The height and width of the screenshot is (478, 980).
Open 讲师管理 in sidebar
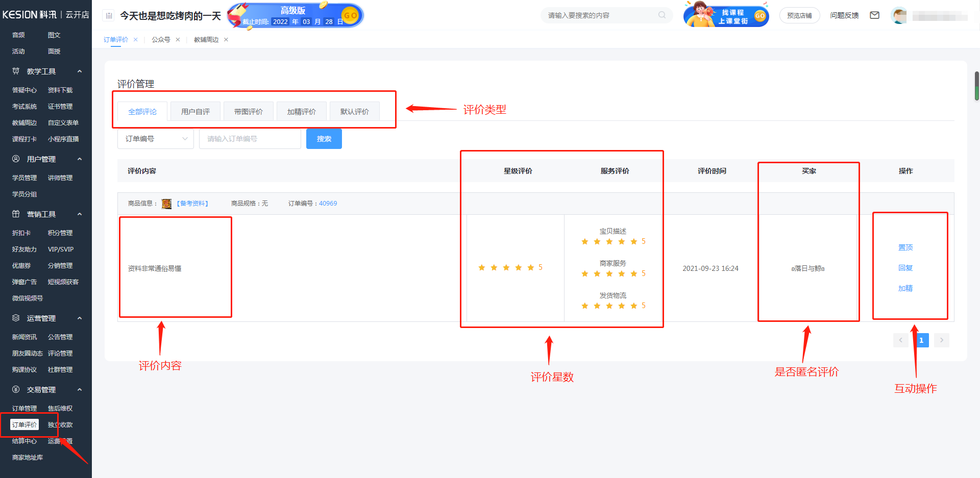click(60, 178)
